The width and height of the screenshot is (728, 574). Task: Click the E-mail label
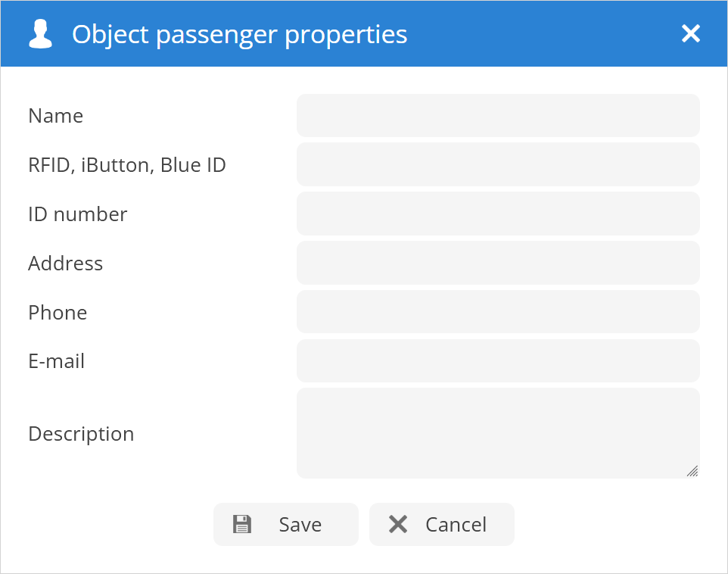coord(56,361)
